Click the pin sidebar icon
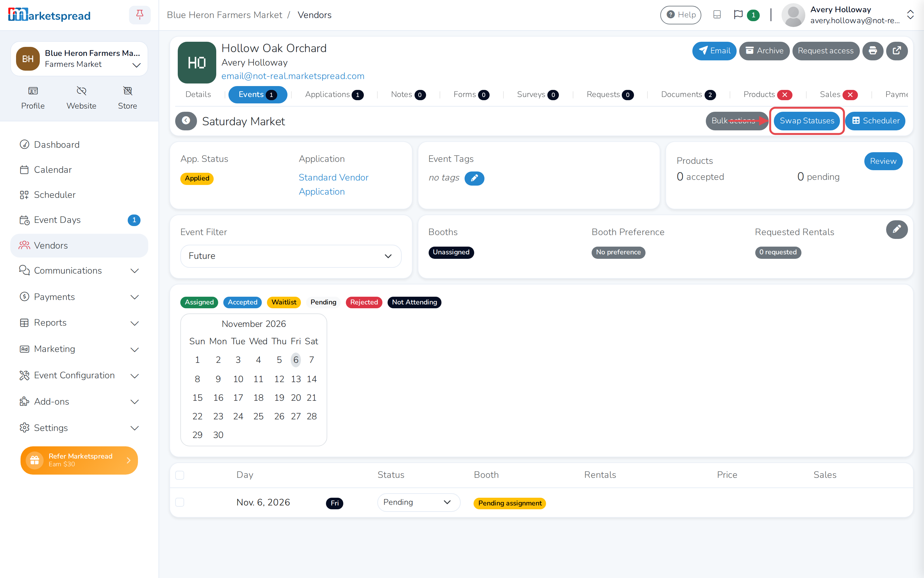Screen dimensions: 924x578 [x=140, y=15]
